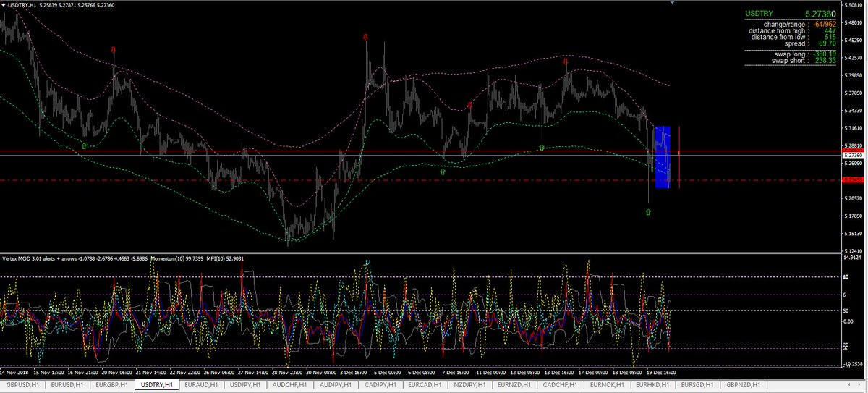
Task: Click the swap short value 238.33
Action: [x=825, y=61]
